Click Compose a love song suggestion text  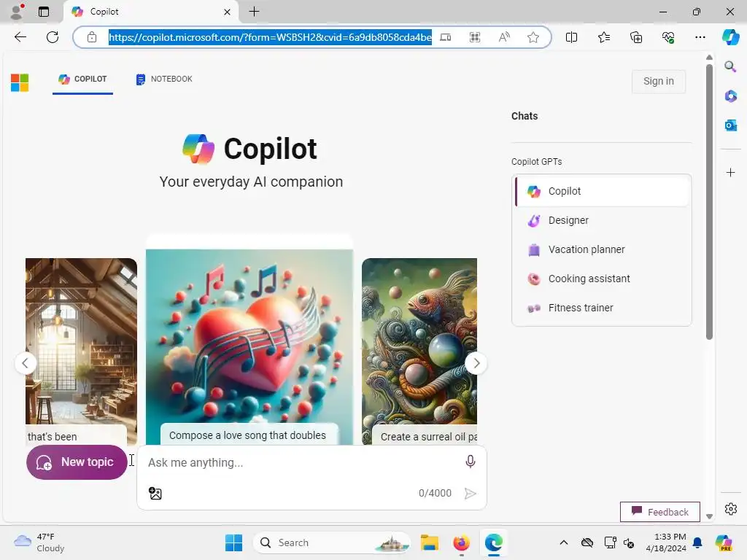coord(247,435)
